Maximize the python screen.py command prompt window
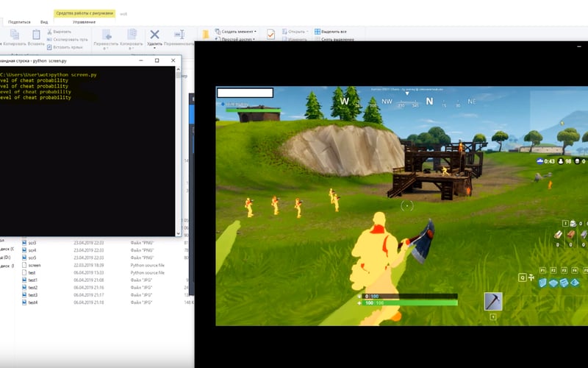 pyautogui.click(x=157, y=60)
